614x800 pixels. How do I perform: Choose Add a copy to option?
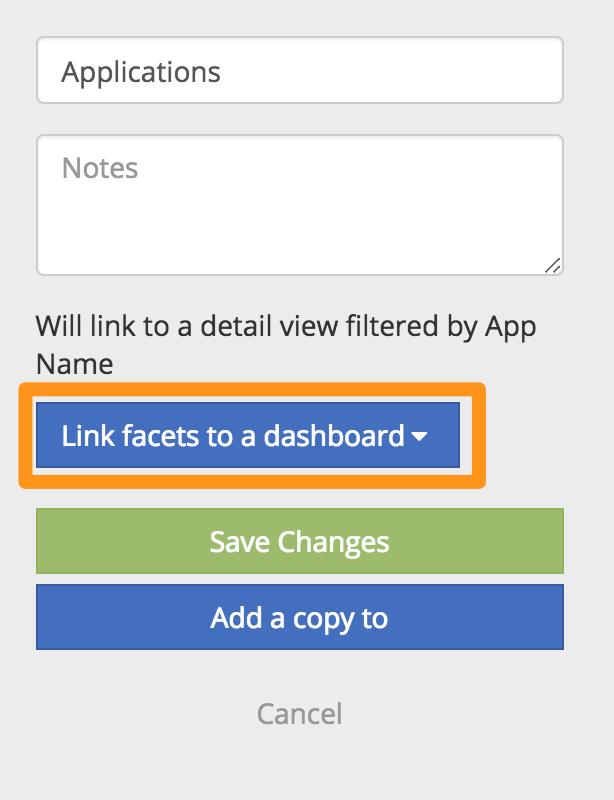point(299,618)
